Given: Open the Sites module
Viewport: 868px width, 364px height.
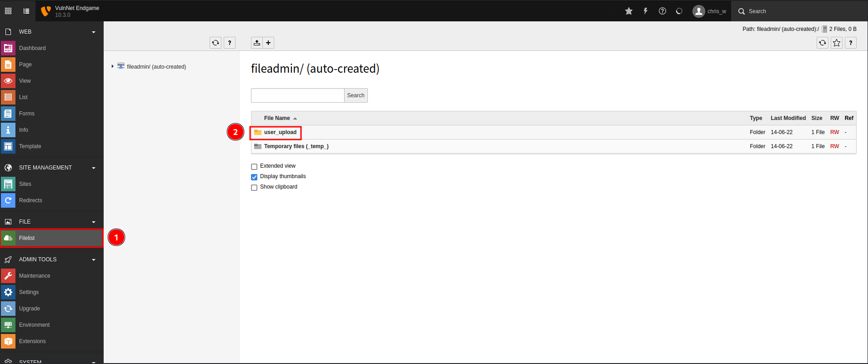Looking at the screenshot, I should [x=52, y=184].
